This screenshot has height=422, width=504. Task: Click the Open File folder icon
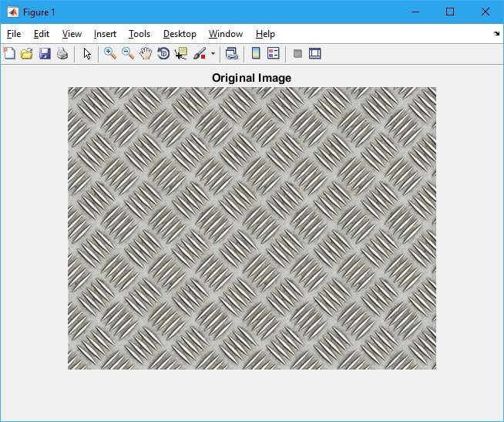click(x=27, y=53)
